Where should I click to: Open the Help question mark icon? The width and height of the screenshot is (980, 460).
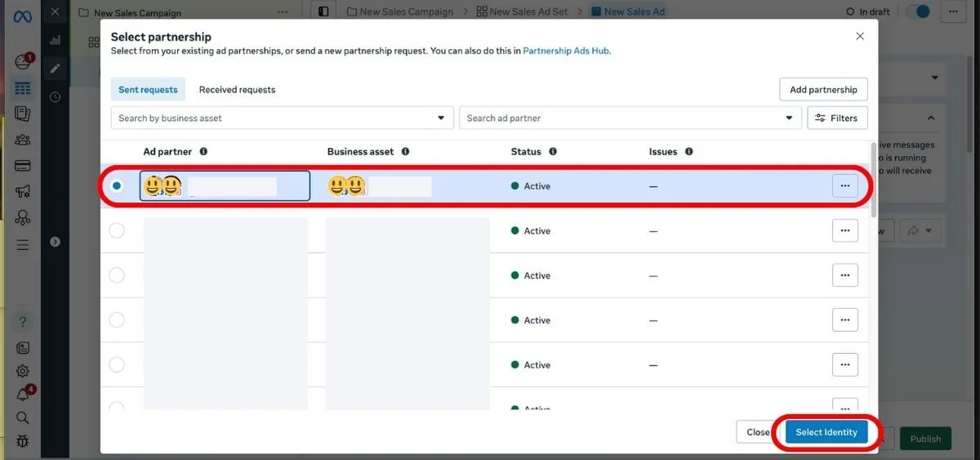[23, 322]
